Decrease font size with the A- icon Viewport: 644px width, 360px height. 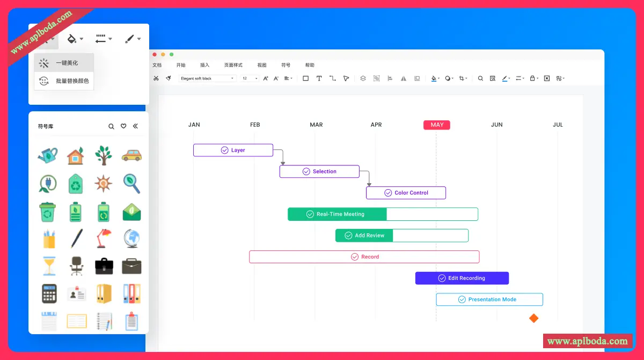[x=276, y=78]
